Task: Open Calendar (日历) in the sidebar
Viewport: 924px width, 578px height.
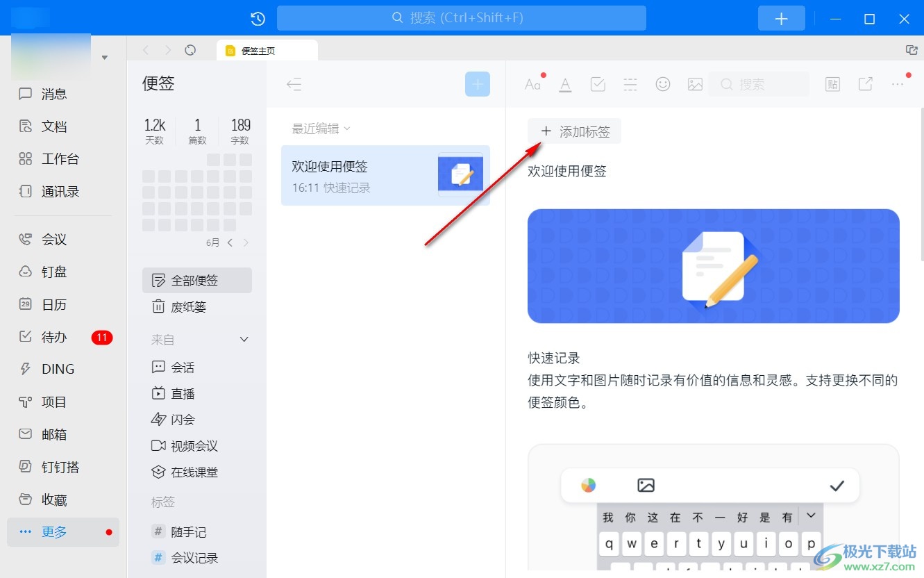Action: click(x=63, y=304)
